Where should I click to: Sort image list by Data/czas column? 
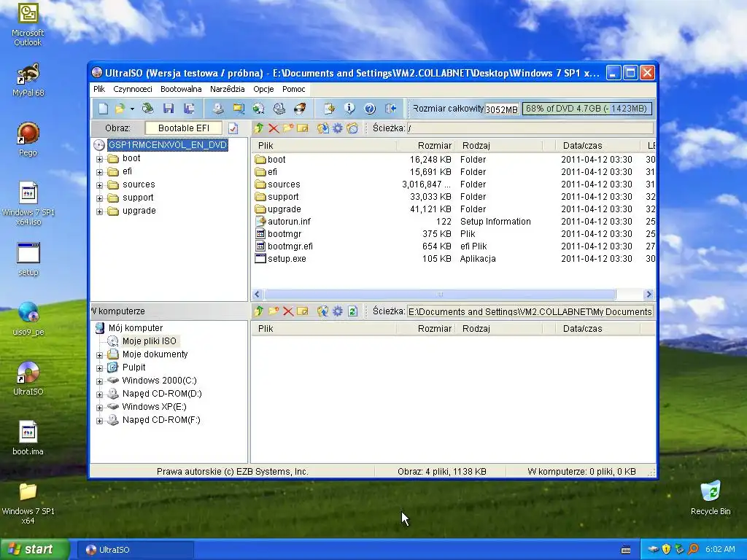click(598, 146)
